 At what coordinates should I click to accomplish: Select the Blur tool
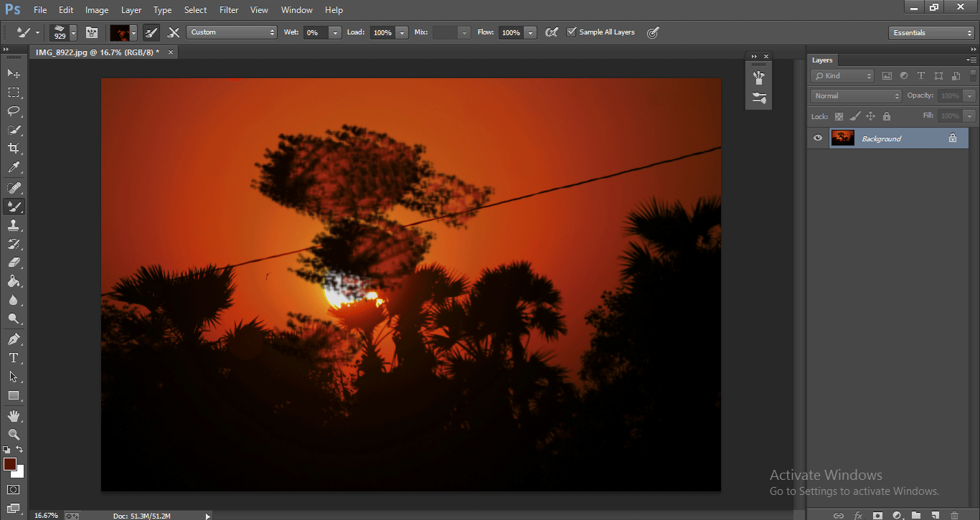point(14,300)
